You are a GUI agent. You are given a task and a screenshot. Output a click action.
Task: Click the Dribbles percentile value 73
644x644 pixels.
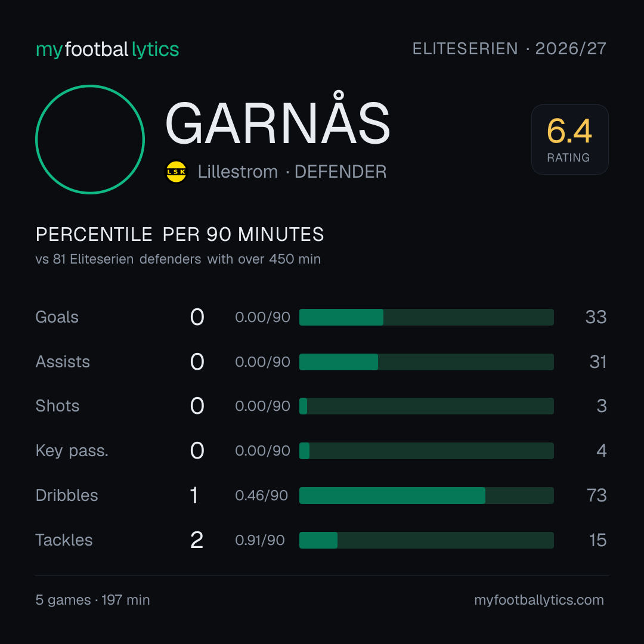click(597, 496)
